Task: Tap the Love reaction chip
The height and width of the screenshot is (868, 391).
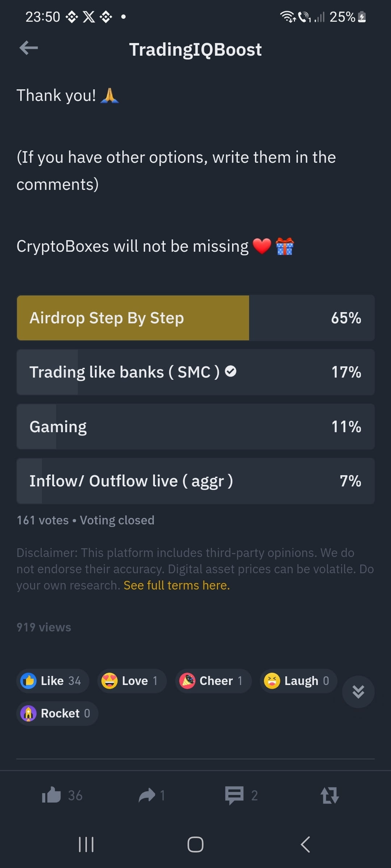Action: pyautogui.click(x=131, y=681)
